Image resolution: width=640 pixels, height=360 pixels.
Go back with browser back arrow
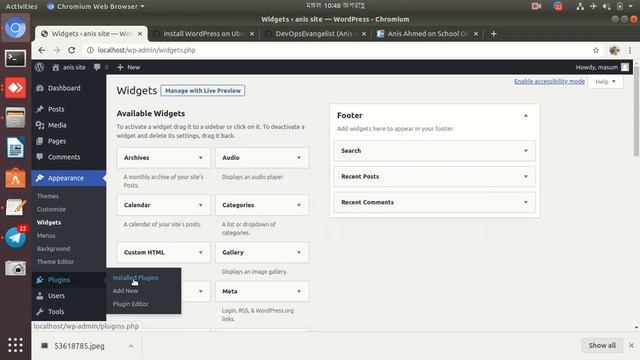(42, 50)
